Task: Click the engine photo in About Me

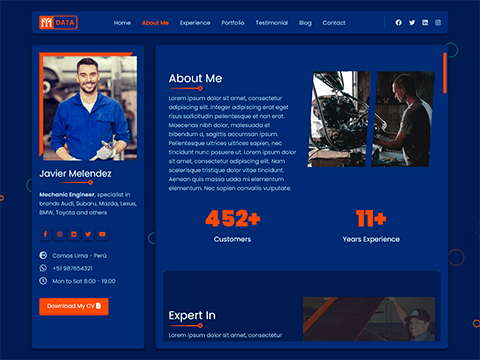Action: [x=339, y=119]
